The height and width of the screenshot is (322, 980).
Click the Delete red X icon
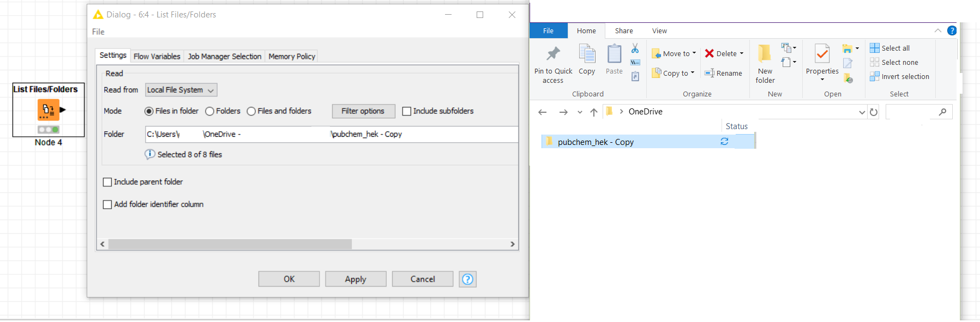[709, 53]
